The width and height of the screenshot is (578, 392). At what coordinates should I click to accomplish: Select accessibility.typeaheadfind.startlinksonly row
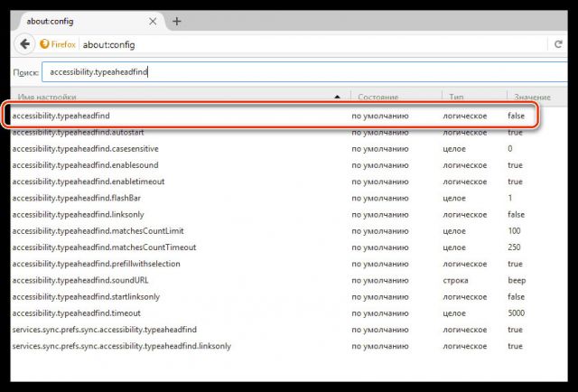(289, 296)
